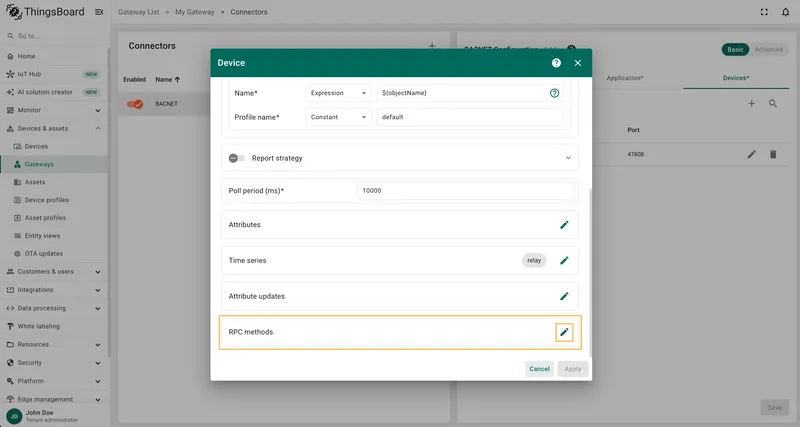Toggle the Report strategy switch
This screenshot has width=800, height=427.
[x=236, y=158]
